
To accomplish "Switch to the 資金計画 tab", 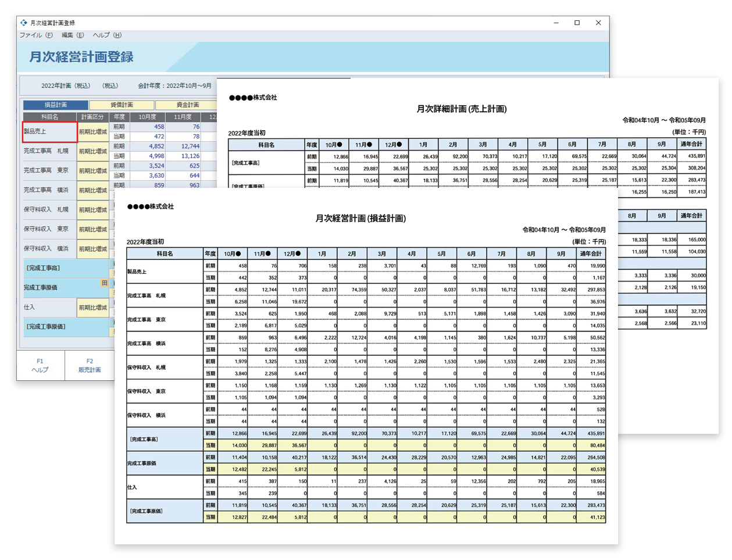I will point(187,105).
